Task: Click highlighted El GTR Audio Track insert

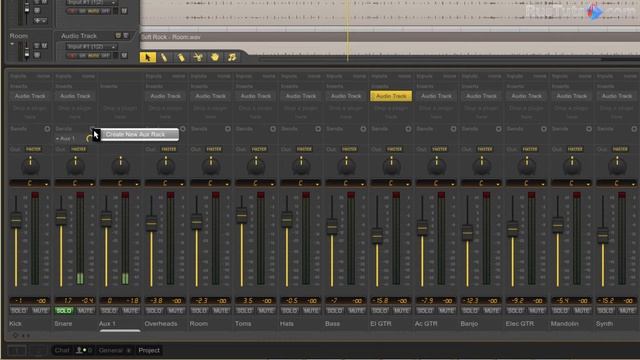Action: point(391,96)
